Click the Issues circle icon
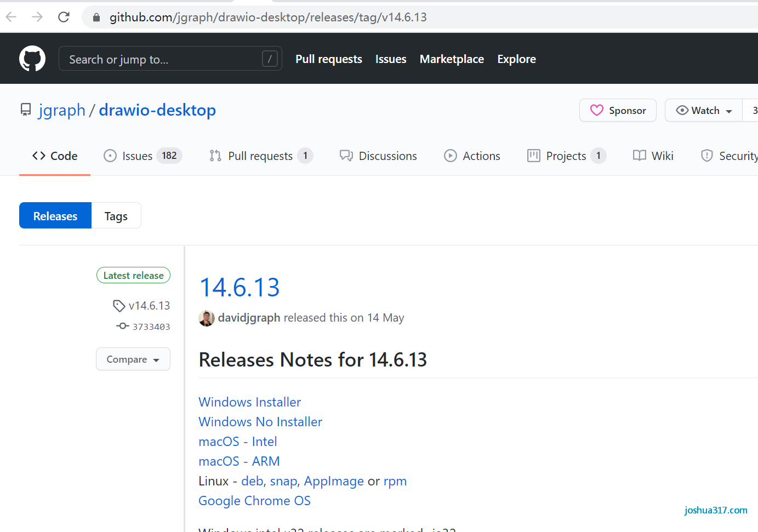Image resolution: width=758 pixels, height=532 pixels. (110, 156)
